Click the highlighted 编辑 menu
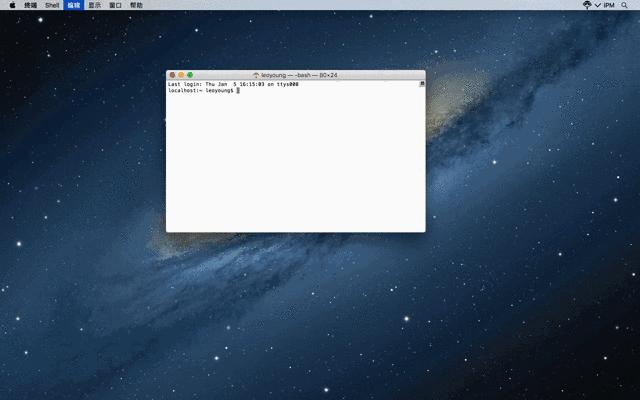The height and width of the screenshot is (400, 640). tap(74, 5)
